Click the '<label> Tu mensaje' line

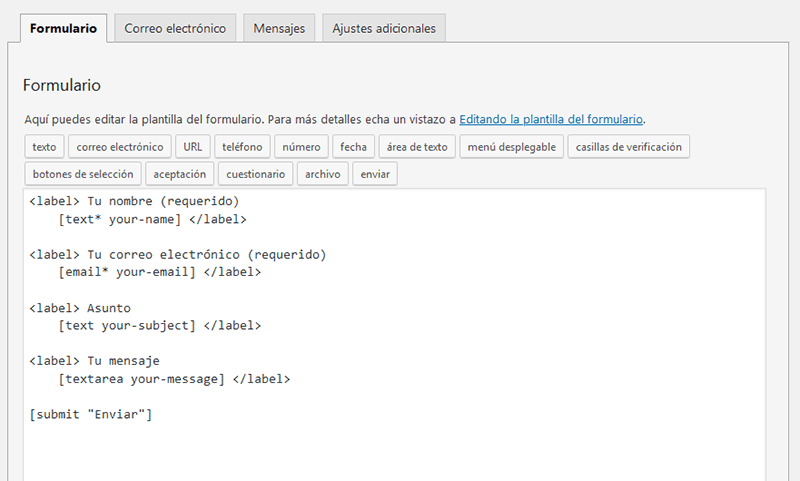(94, 361)
